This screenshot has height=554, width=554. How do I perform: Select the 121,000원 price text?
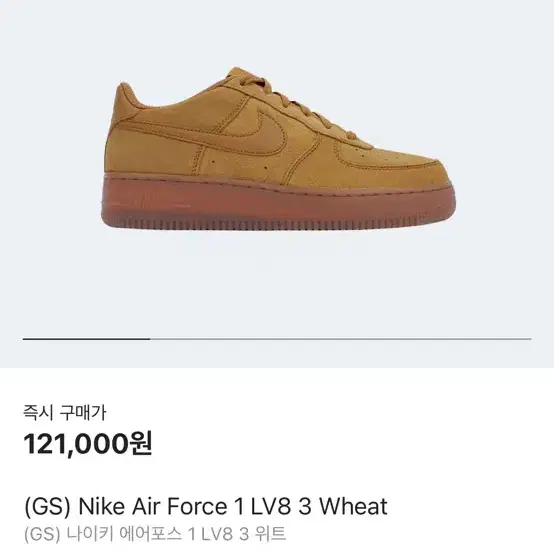(x=88, y=443)
